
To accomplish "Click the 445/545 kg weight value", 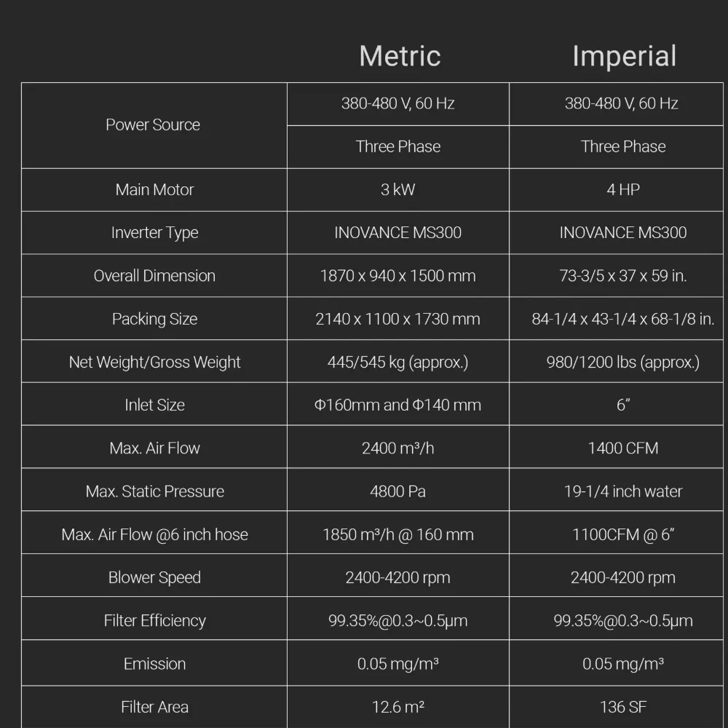I will pos(397,362).
